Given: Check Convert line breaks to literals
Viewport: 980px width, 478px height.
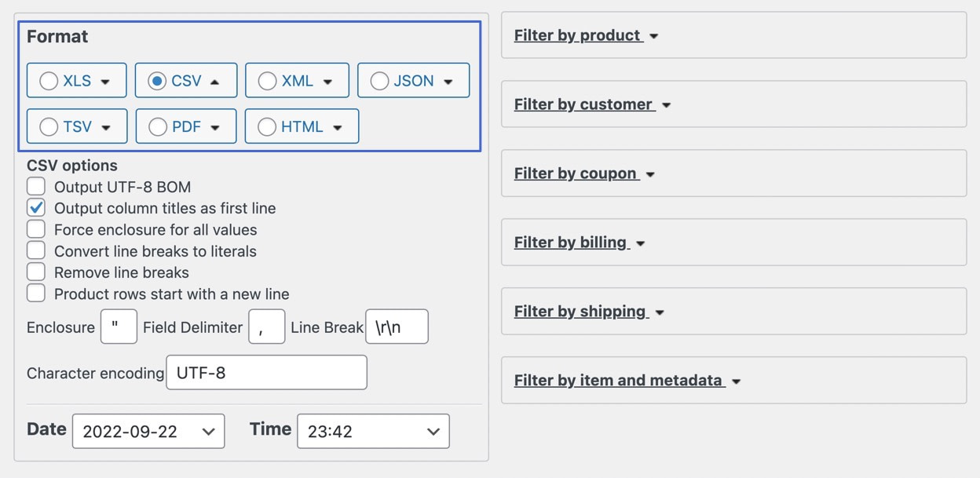Looking at the screenshot, I should click(x=35, y=250).
